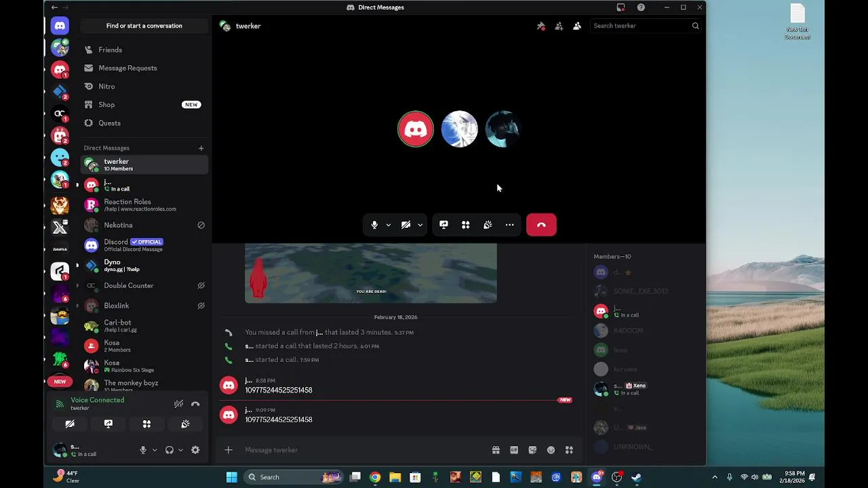The height and width of the screenshot is (488, 868).
Task: Open Kosa playing Rainbow Six Siege
Action: click(x=144, y=366)
